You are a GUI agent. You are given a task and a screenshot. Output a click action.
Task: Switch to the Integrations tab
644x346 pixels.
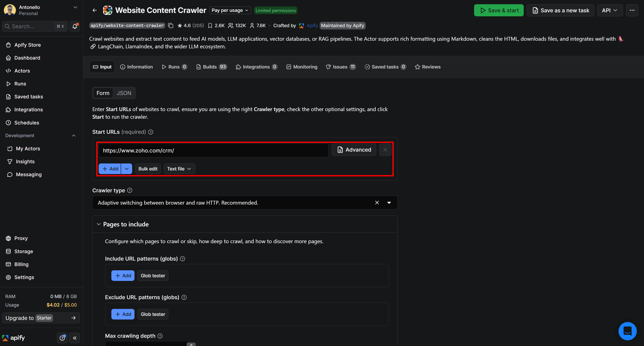coord(256,67)
